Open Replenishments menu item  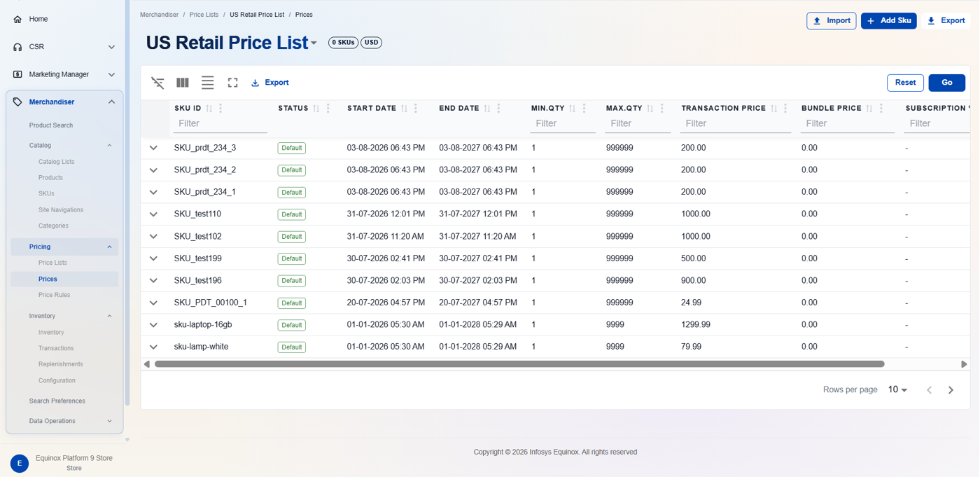tap(60, 364)
